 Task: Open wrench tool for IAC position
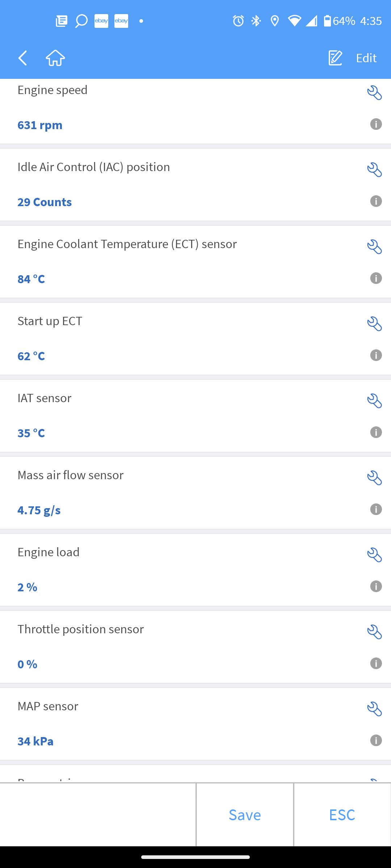[x=374, y=170]
